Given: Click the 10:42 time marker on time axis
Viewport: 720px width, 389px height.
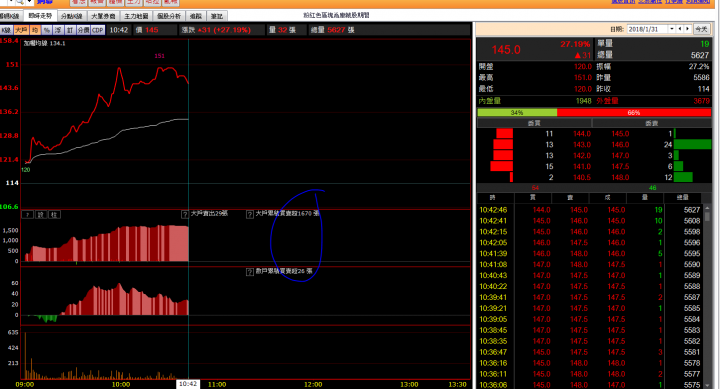Looking at the screenshot, I should coord(188,384).
